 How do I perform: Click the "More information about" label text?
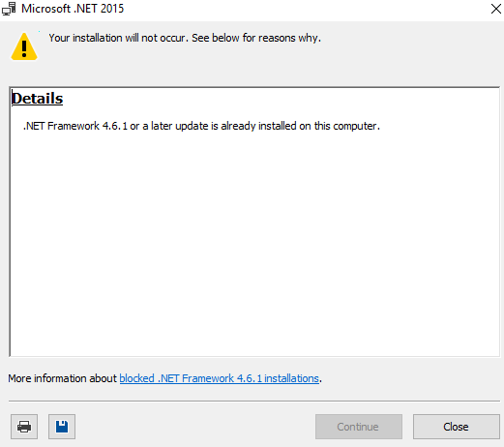pos(62,378)
